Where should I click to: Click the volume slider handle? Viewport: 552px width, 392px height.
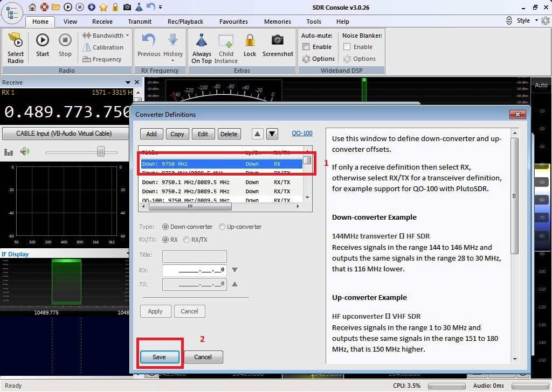(101, 152)
